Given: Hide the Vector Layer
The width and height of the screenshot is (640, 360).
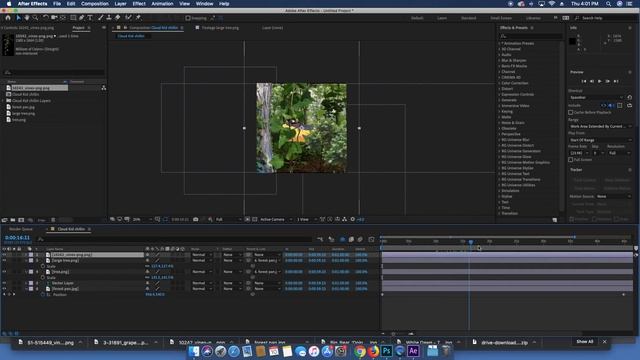Looking at the screenshot, I should (x=4, y=283).
